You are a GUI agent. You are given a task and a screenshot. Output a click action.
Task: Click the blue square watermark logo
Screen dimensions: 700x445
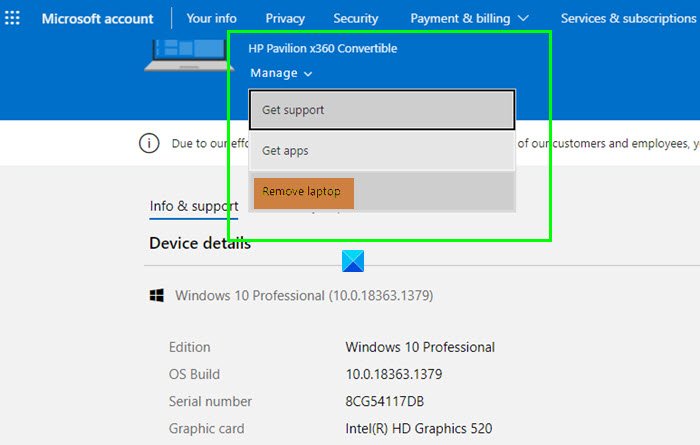(353, 261)
